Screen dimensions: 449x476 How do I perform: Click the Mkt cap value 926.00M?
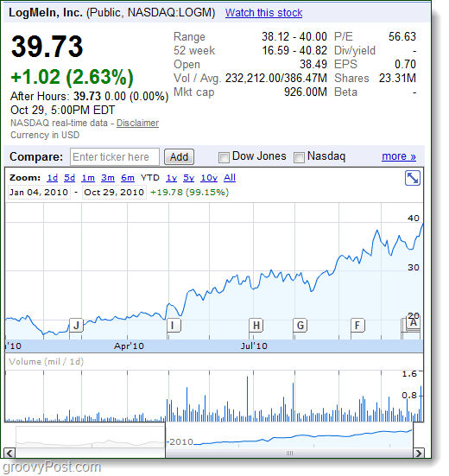coord(306,92)
